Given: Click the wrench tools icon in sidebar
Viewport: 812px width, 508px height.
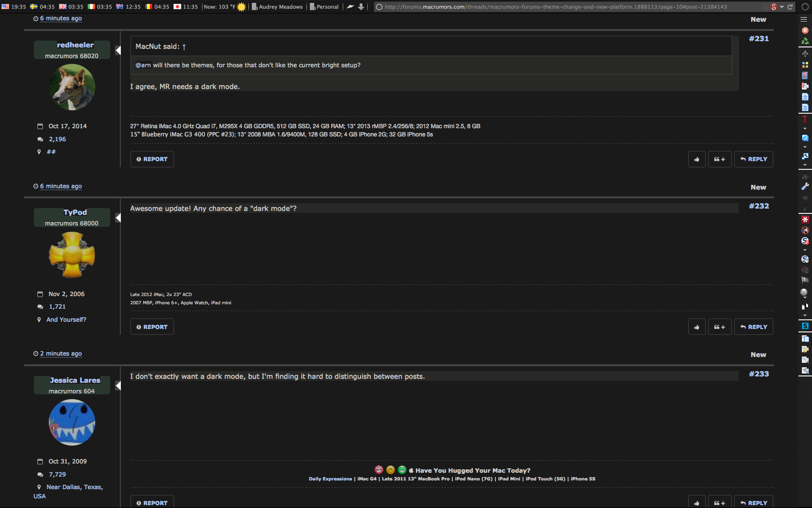Looking at the screenshot, I should pyautogui.click(x=805, y=187).
